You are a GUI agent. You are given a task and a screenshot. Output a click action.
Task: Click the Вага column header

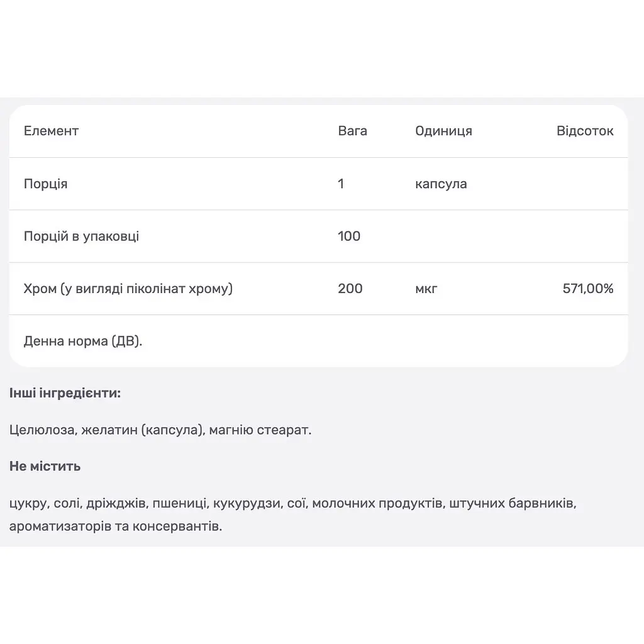pos(352,131)
